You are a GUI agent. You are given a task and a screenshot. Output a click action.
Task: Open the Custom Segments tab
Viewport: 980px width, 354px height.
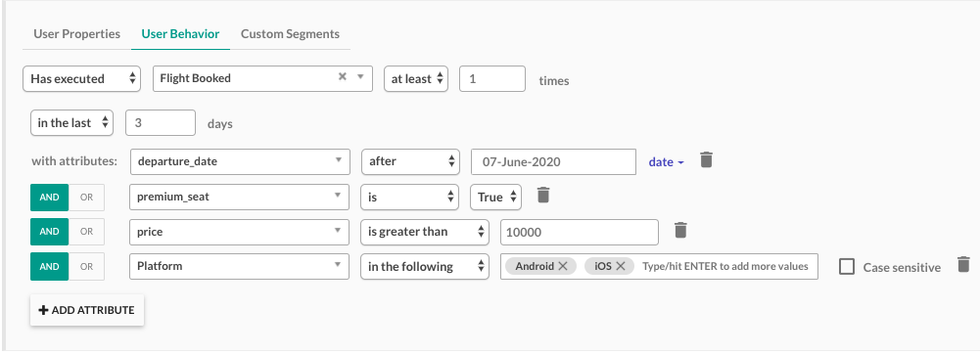pyautogui.click(x=290, y=33)
